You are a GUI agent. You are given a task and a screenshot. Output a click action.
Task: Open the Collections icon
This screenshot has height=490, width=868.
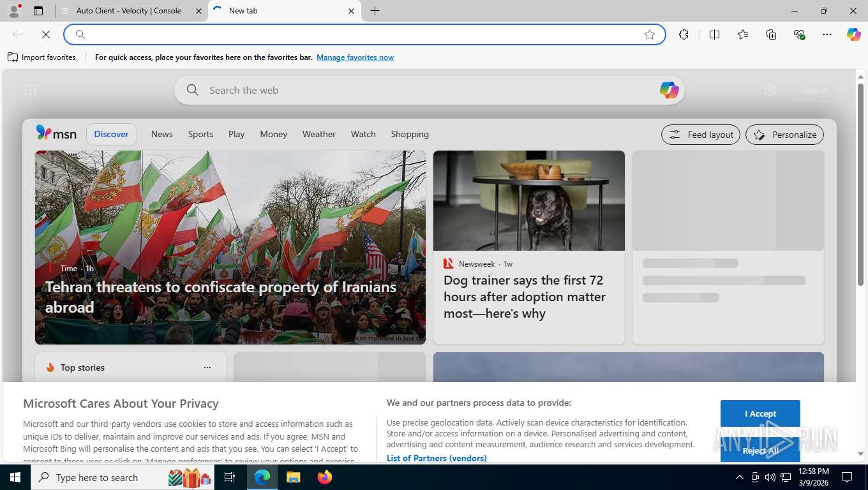771,34
